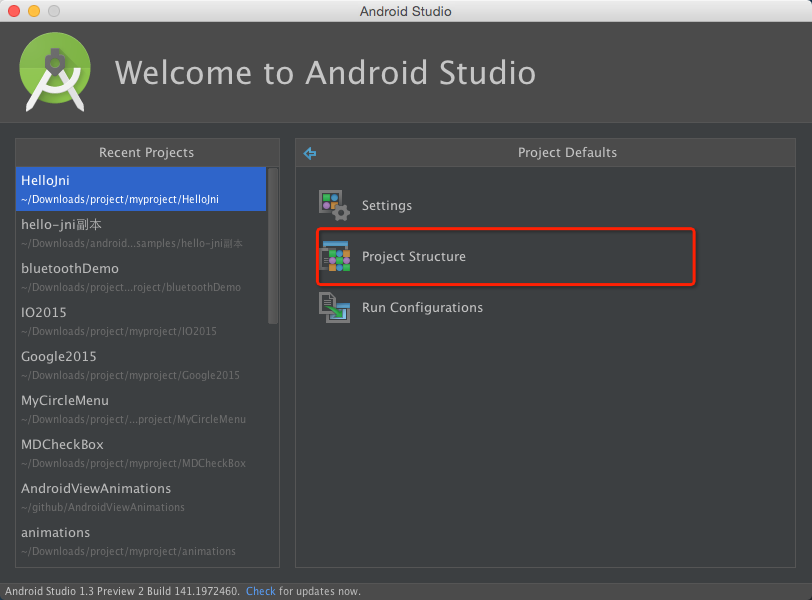Open the animations recent project
Screen dimensions: 812x600
pos(141,541)
